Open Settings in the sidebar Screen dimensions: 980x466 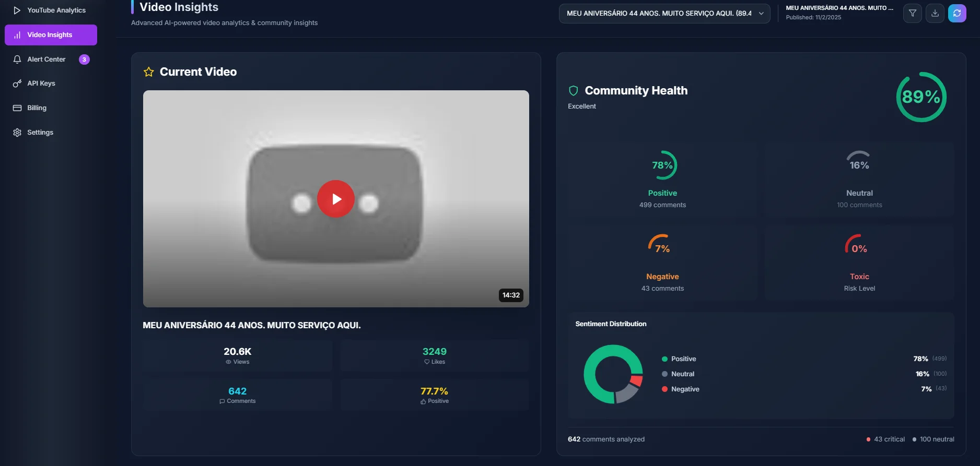tap(51, 133)
